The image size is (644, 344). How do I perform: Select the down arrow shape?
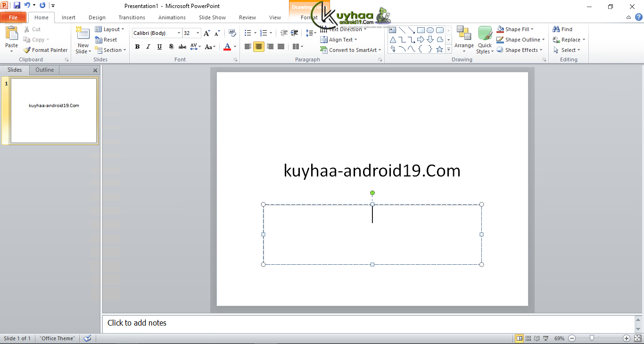(x=430, y=40)
